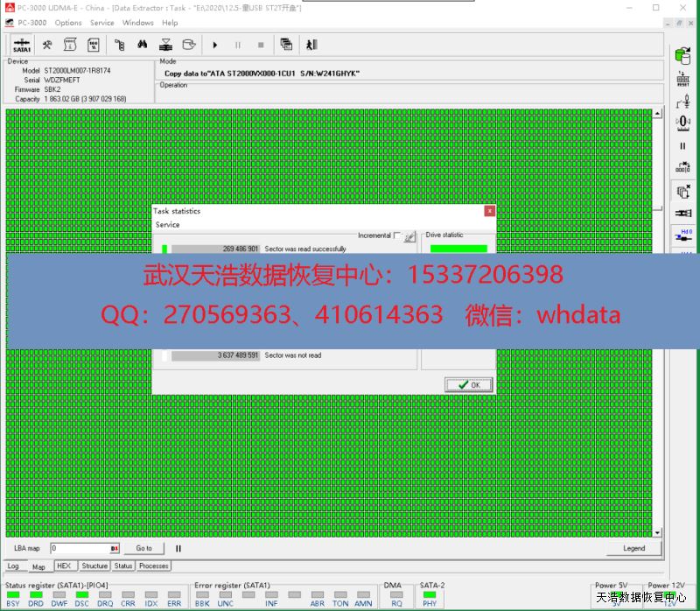
Task: Open the Legend button
Action: point(633,549)
